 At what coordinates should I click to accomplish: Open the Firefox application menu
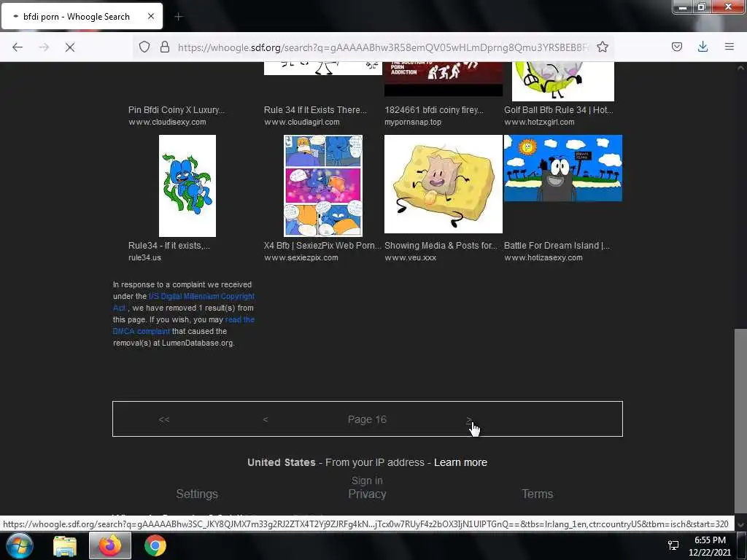(729, 46)
